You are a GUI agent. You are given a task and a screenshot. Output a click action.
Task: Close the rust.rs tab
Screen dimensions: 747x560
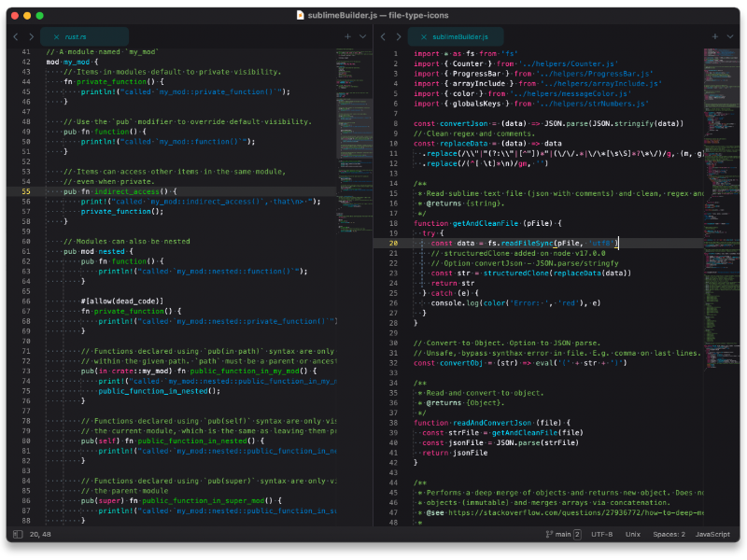coord(56,36)
